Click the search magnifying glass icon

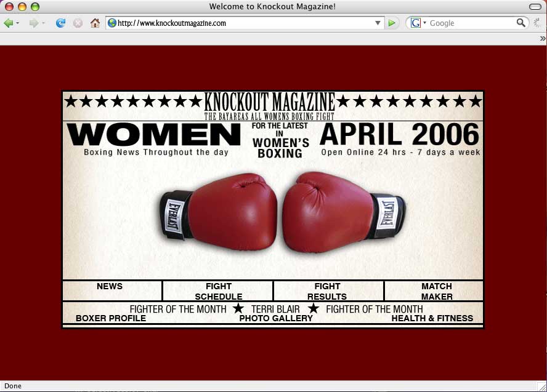[521, 23]
